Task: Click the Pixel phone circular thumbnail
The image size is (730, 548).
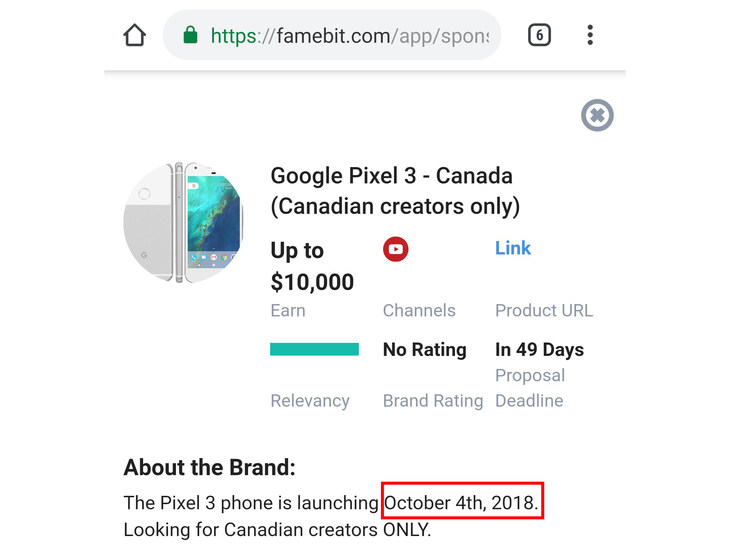Action: point(183,223)
